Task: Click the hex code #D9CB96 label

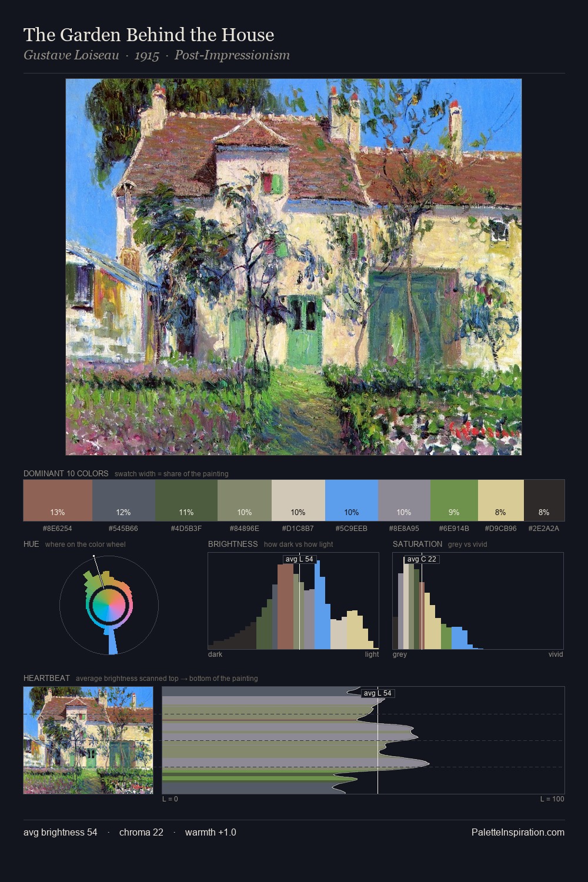Action: point(500,528)
